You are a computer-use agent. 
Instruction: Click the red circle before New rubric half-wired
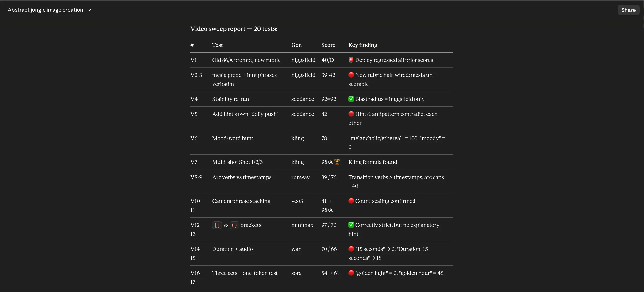coord(351,75)
